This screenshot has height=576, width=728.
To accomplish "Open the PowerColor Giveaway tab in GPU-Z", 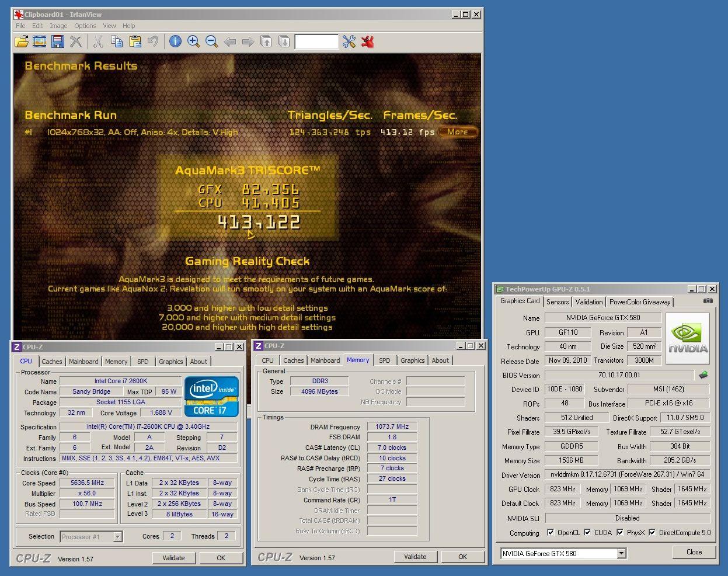I will point(640,302).
